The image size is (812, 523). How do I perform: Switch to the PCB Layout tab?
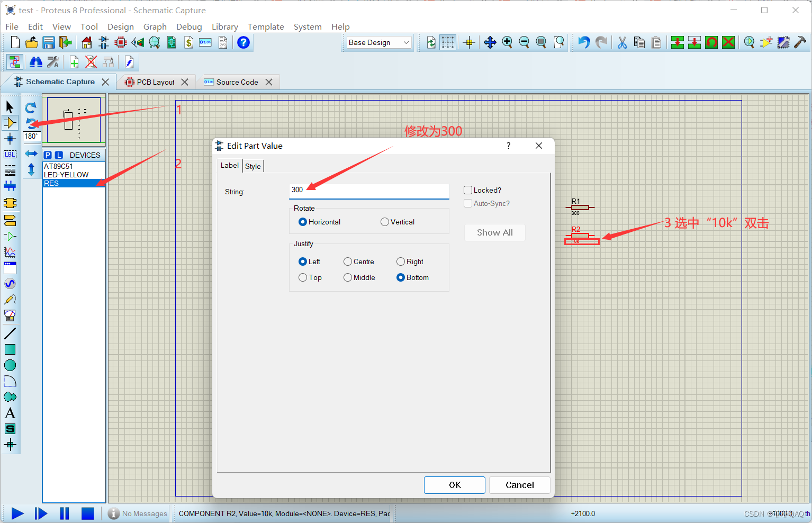pyautogui.click(x=156, y=82)
